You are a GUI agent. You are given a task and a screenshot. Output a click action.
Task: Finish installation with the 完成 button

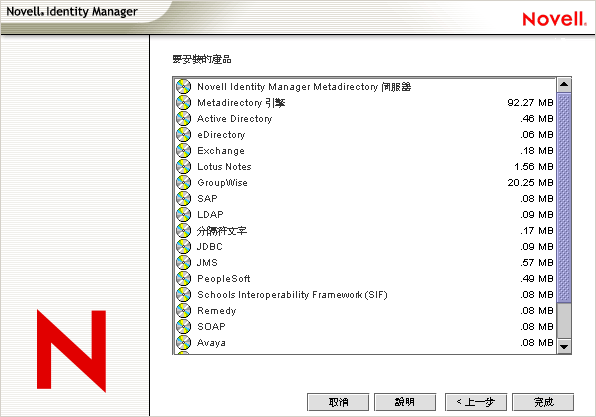(x=543, y=402)
